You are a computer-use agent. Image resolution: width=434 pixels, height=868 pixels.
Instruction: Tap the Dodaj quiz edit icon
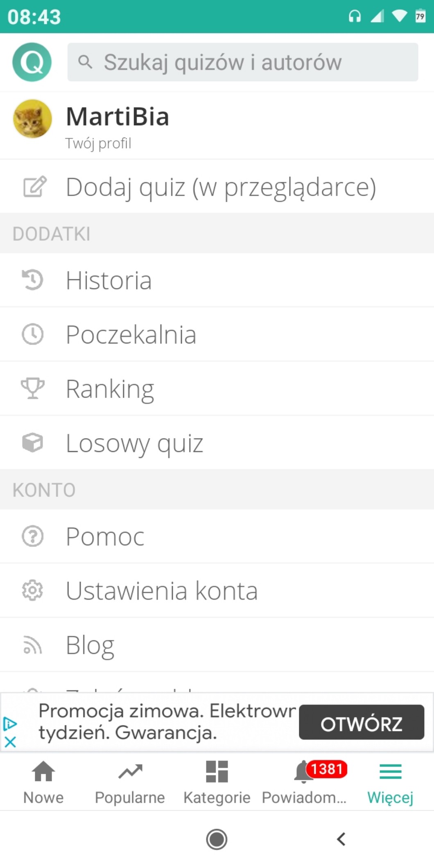coord(34,187)
